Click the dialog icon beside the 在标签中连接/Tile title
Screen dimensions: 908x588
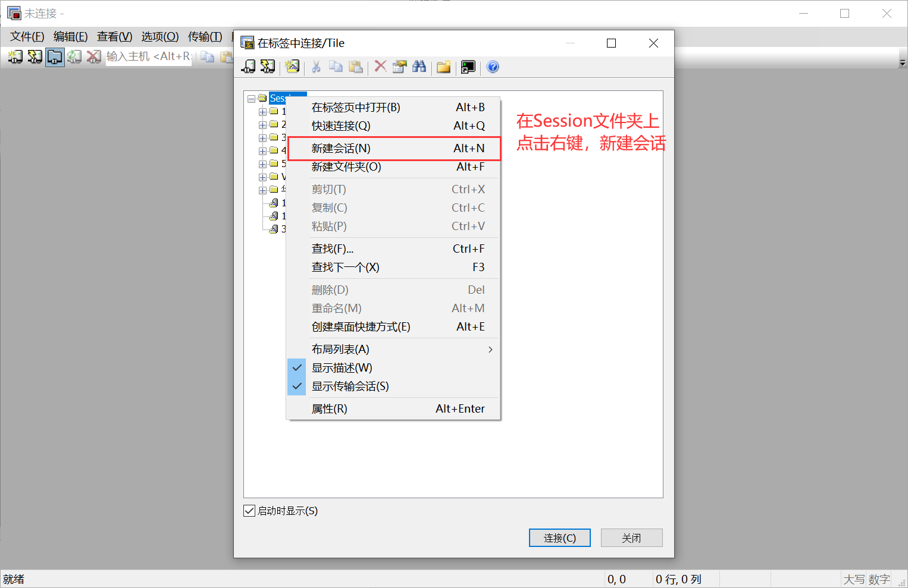click(247, 43)
